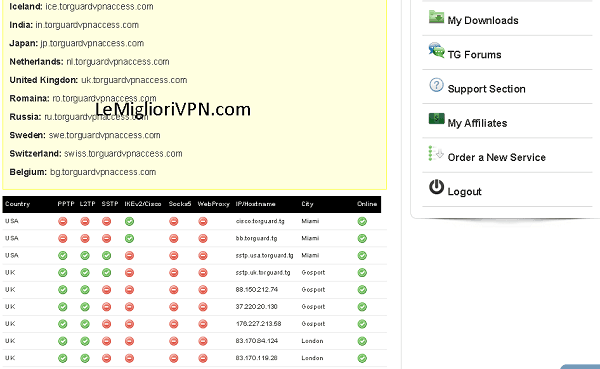600x369 pixels.
Task: Click the Logout power icon
Action: click(436, 187)
